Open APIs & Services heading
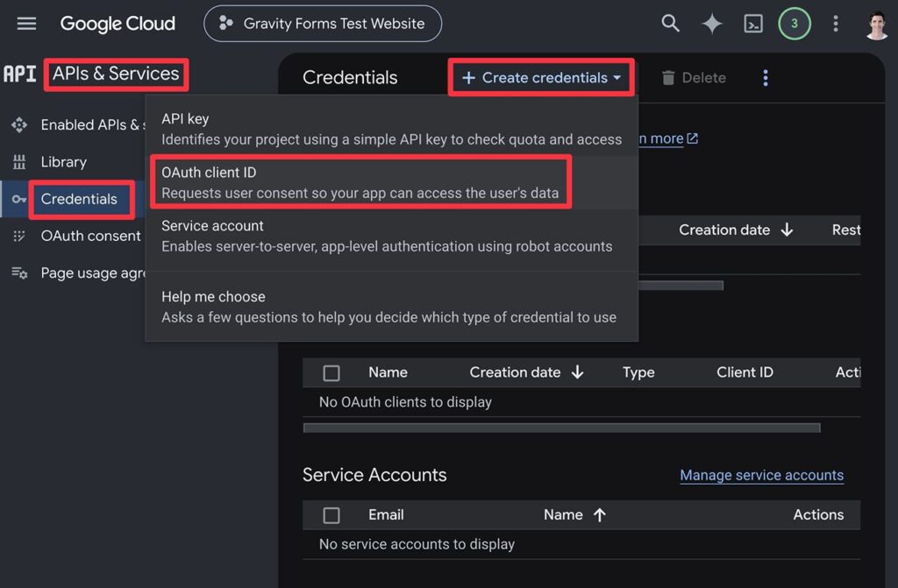The height and width of the screenshot is (588, 898). [x=116, y=74]
